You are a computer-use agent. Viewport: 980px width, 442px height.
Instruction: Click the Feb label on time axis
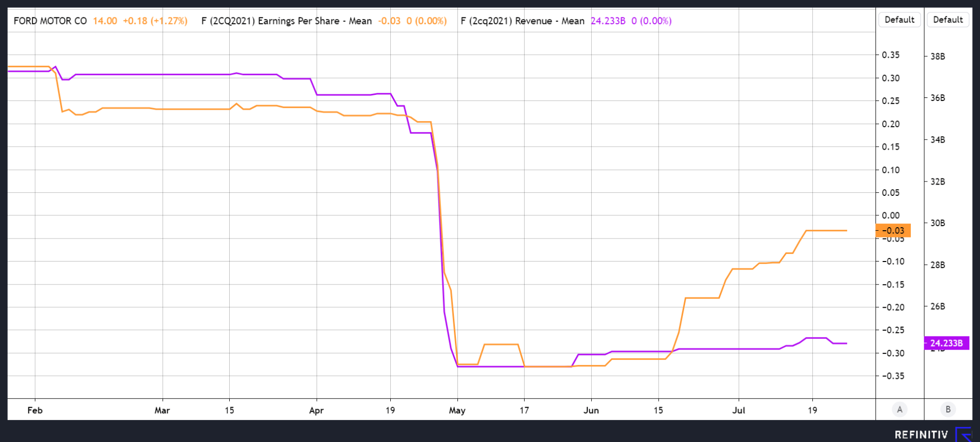click(x=35, y=410)
